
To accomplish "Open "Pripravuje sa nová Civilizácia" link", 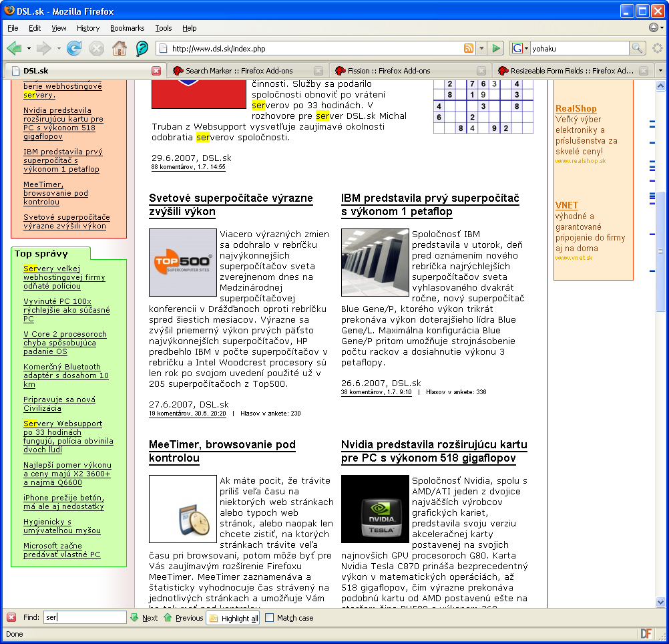I will click(59, 404).
